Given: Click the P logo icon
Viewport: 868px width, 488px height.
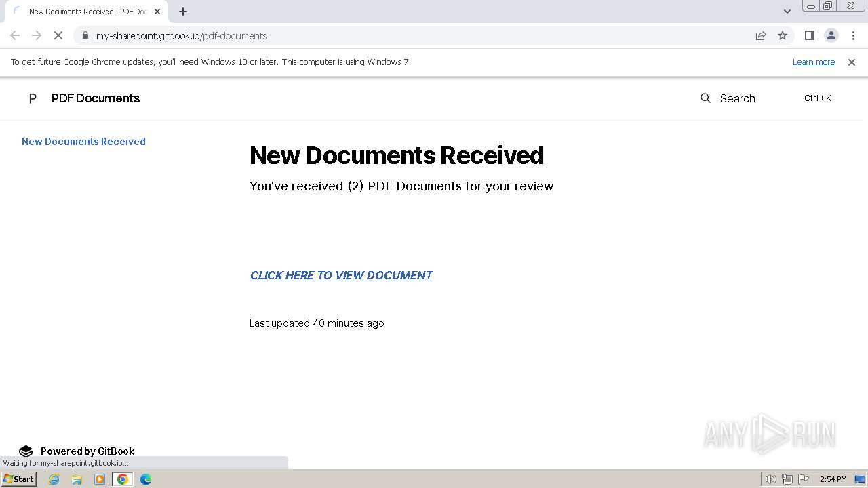Looking at the screenshot, I should 32,98.
